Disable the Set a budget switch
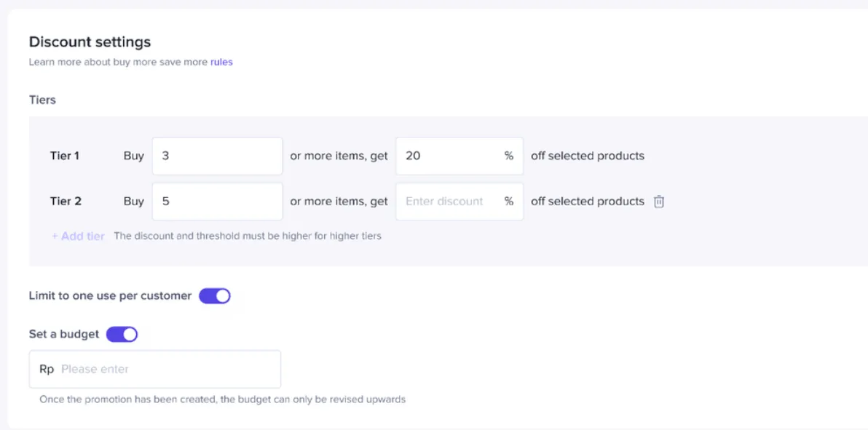 (122, 334)
